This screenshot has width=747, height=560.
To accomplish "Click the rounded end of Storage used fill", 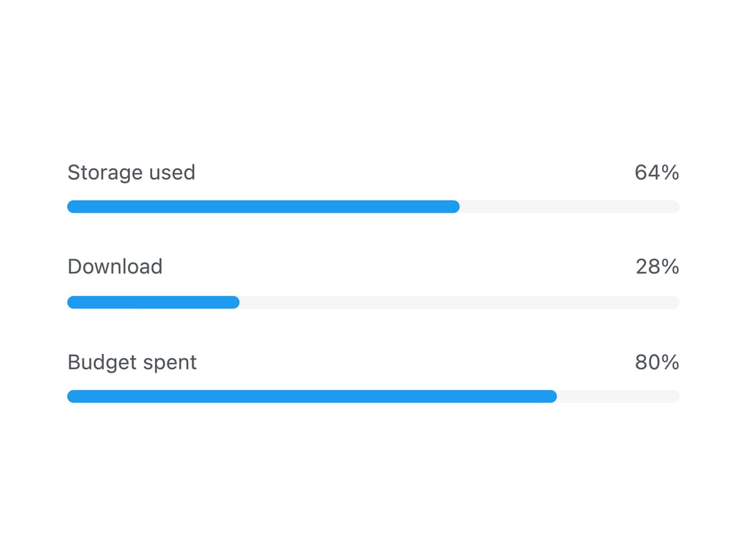I will click(x=454, y=207).
